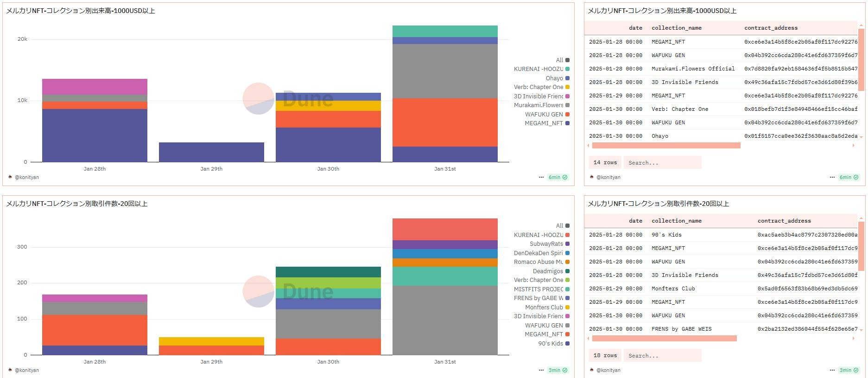Select the Murakami.Flowers Official table cell
This screenshot has height=378, width=868.
(693, 69)
